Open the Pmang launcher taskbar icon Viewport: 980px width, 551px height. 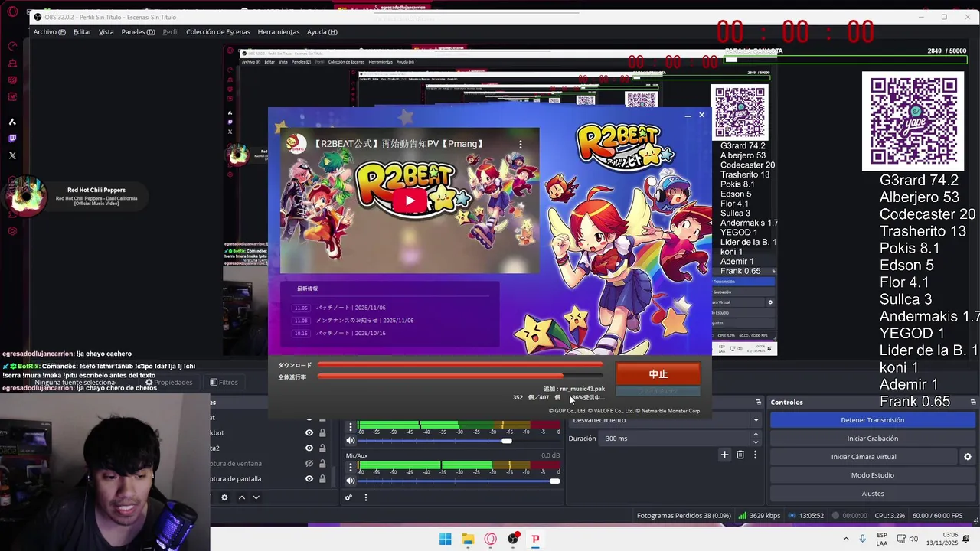tap(535, 539)
